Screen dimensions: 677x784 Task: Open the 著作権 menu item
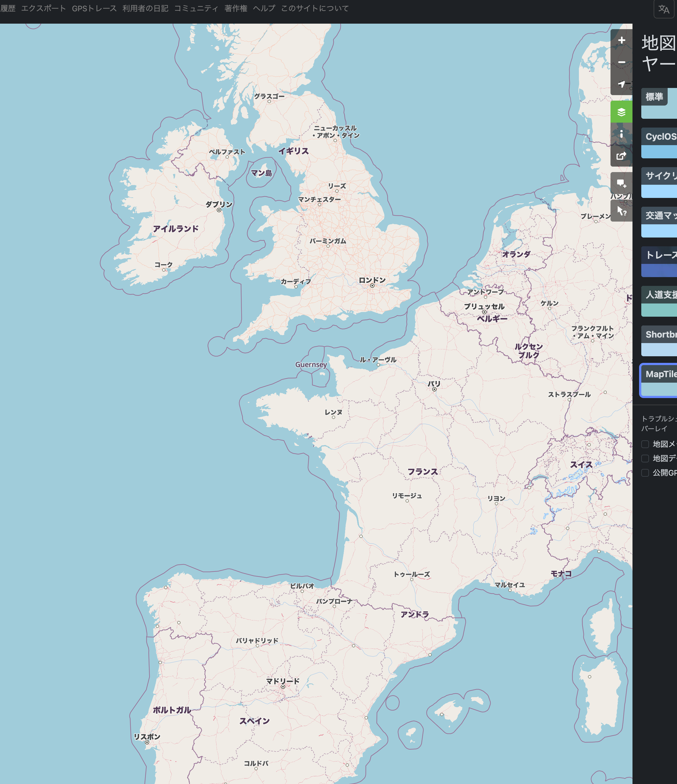click(x=236, y=8)
